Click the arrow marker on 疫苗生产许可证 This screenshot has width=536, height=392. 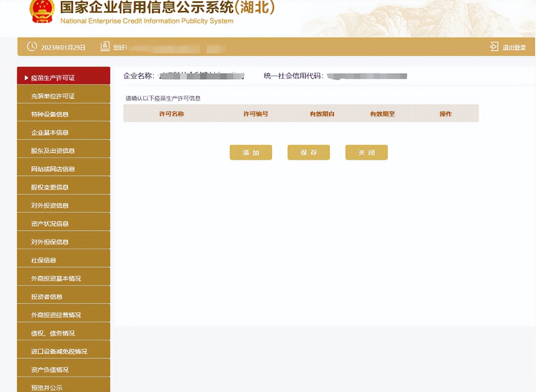coord(26,77)
